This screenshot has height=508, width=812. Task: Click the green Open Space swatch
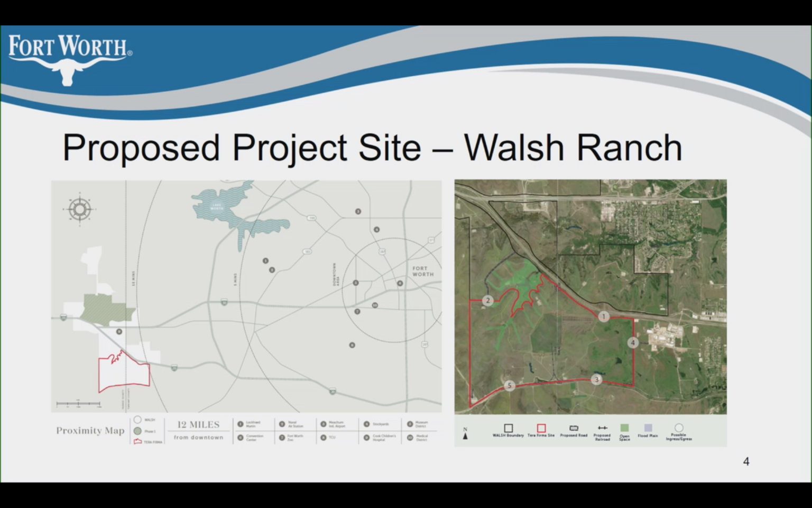click(x=624, y=428)
